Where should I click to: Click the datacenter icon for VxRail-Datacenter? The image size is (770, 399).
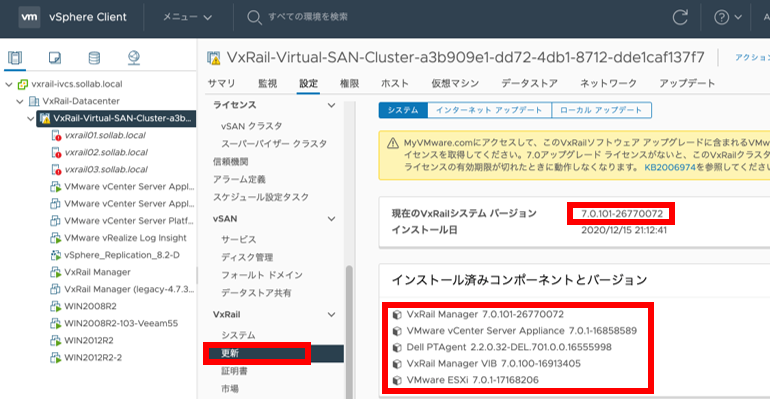[x=34, y=101]
